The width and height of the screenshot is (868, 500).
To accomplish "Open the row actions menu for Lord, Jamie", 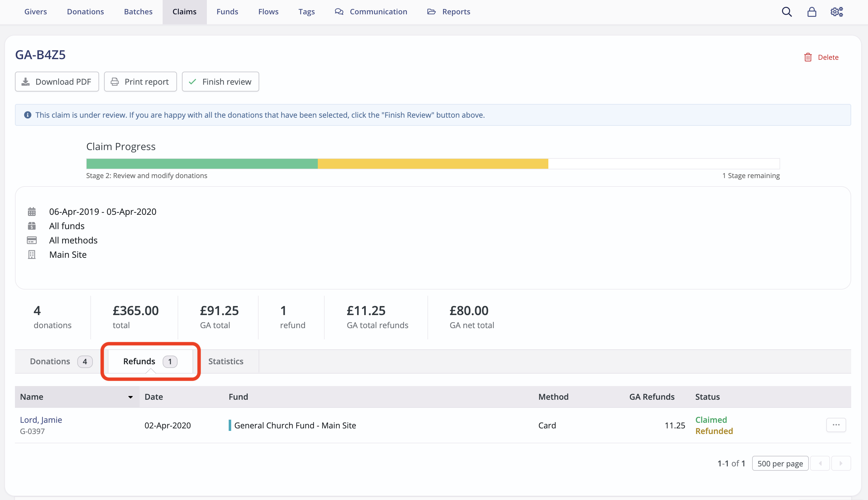I will pos(837,425).
